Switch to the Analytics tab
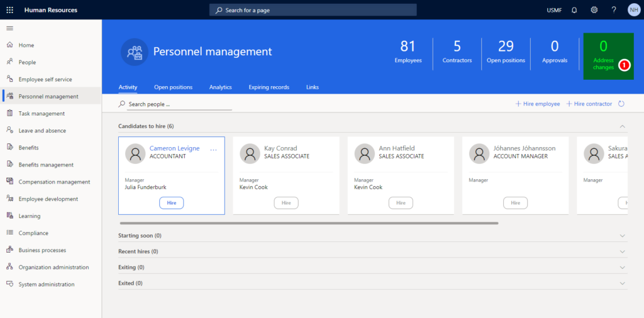644x318 pixels. coord(221,87)
